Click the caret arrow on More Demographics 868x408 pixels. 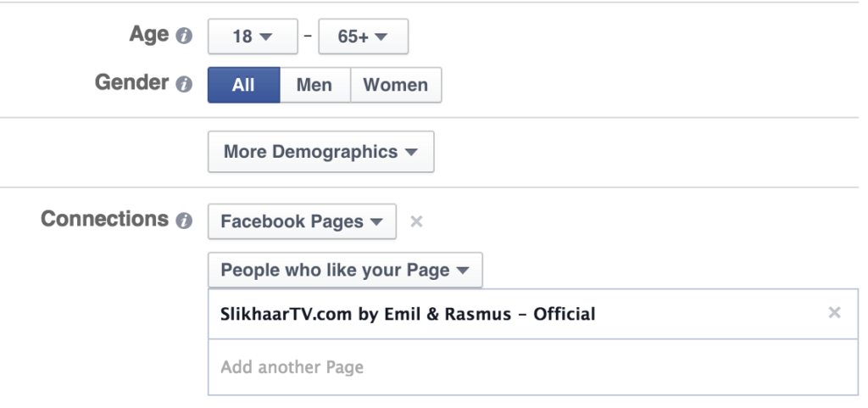pos(411,152)
